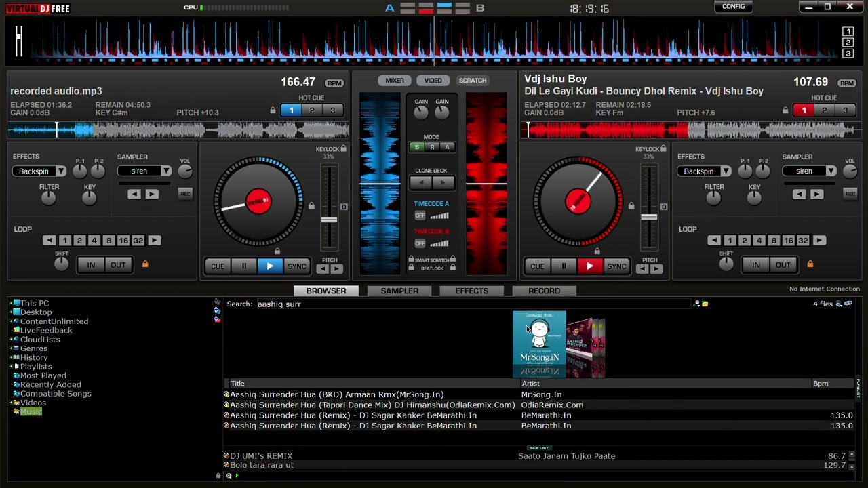868x488 pixels.
Task: Select previous sampler on right deck
Action: 800,195
